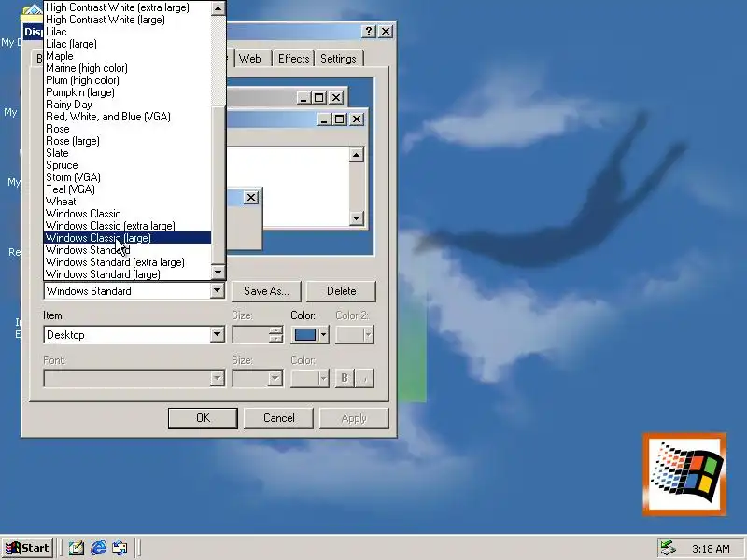Click preview inactive window minimize button
Screen dimensions: 747x560
click(303, 98)
